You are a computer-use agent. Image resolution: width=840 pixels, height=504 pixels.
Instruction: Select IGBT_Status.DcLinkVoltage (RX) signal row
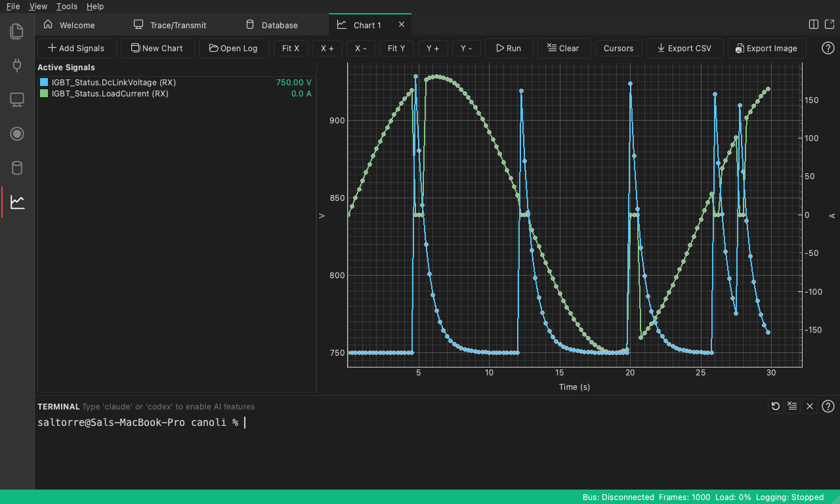point(176,83)
